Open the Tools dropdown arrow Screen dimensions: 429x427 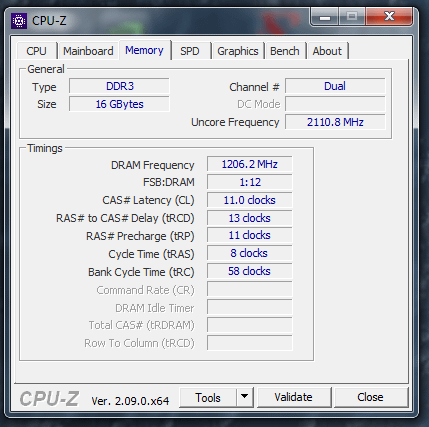click(x=245, y=397)
